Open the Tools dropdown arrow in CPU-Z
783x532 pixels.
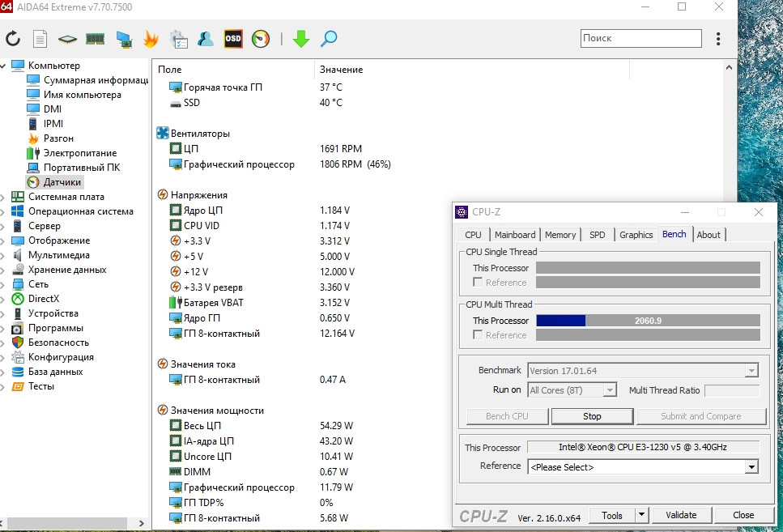click(x=641, y=515)
